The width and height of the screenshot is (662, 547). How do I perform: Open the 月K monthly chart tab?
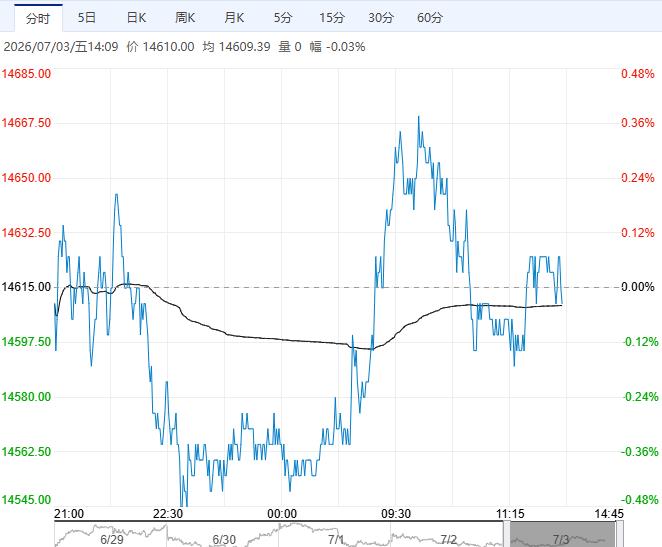(234, 18)
